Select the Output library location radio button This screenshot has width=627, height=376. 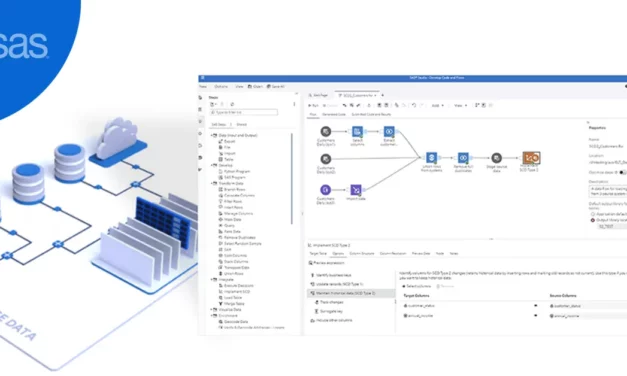coord(593,220)
